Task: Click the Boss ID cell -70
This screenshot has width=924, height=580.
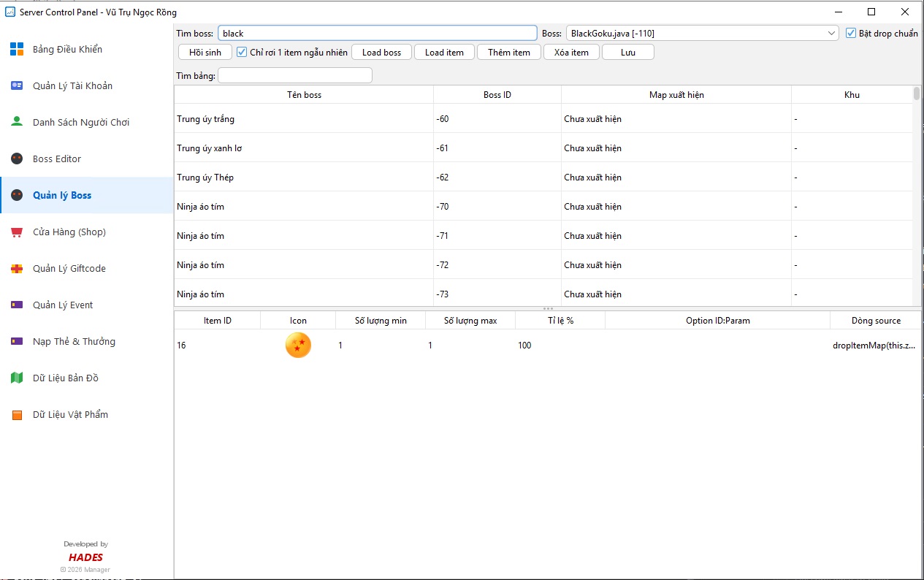Action: pyautogui.click(x=497, y=206)
